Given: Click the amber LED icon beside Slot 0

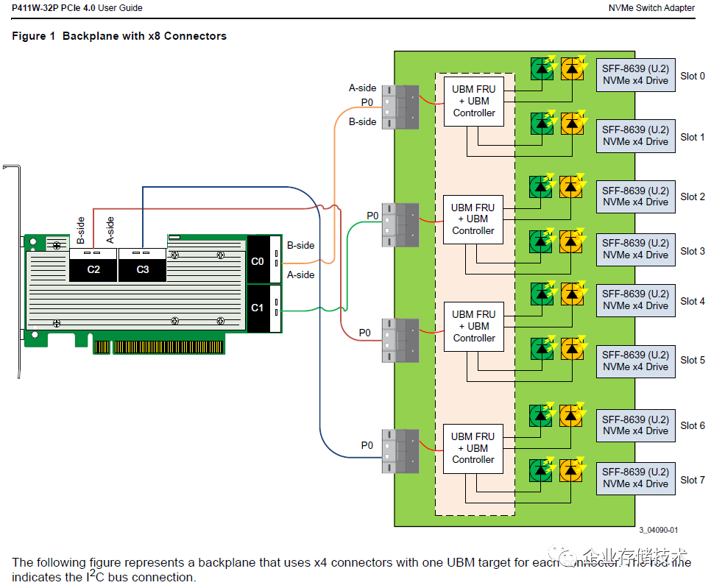Looking at the screenshot, I should 572,69.
